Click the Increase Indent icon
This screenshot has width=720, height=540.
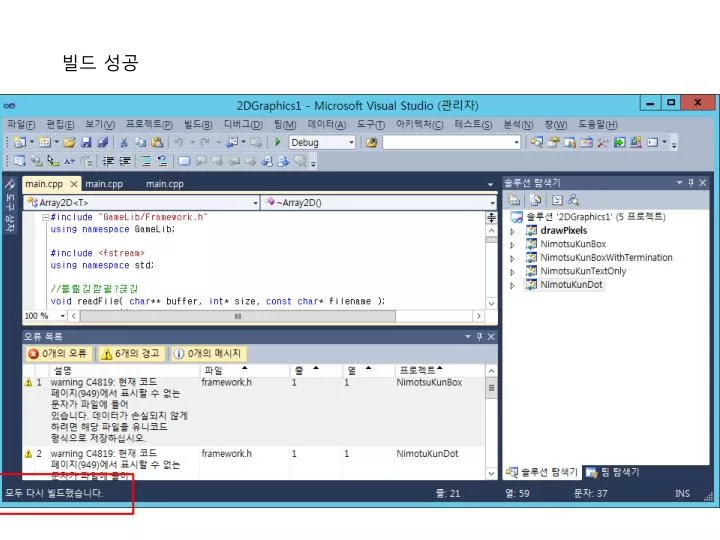125,161
